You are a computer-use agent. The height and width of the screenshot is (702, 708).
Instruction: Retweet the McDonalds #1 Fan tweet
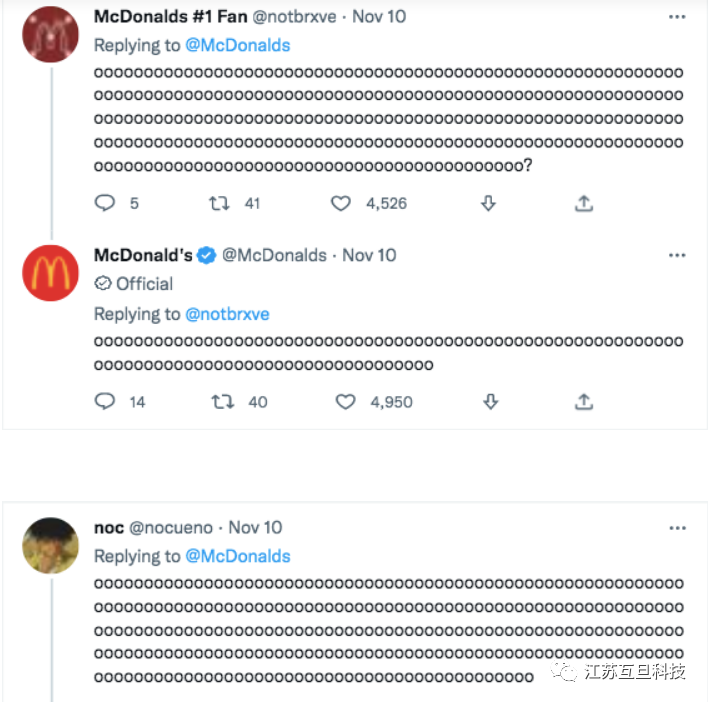click(218, 203)
